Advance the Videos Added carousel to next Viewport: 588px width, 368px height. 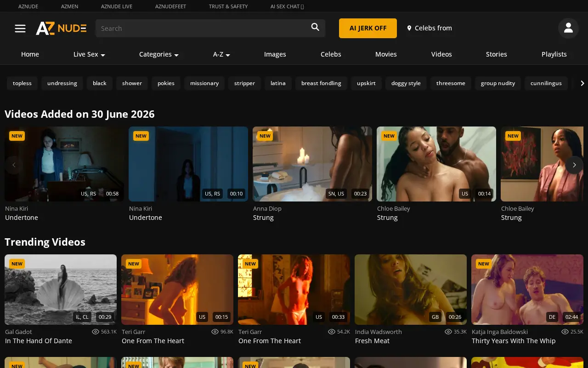(574, 165)
